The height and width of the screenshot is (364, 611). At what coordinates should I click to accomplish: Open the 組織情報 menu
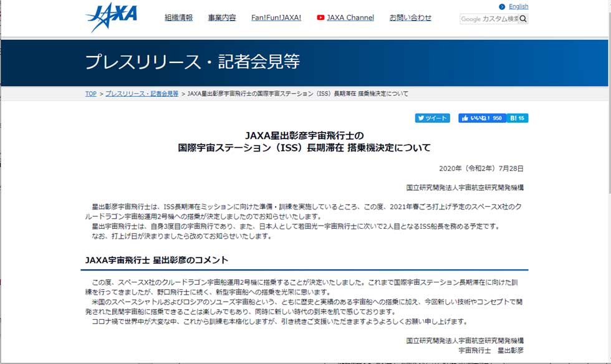[x=178, y=17]
